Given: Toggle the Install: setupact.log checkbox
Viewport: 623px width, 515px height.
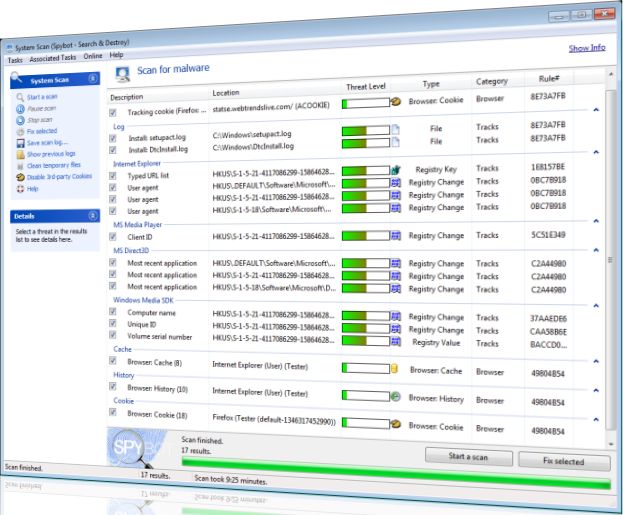Looking at the screenshot, I should coord(113,138).
